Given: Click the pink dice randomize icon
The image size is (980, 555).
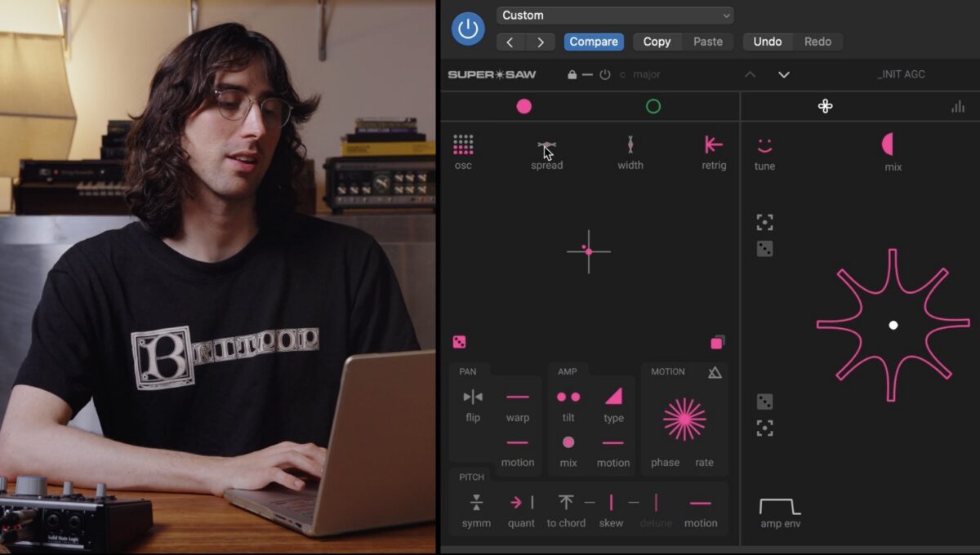Looking at the screenshot, I should point(459,342).
